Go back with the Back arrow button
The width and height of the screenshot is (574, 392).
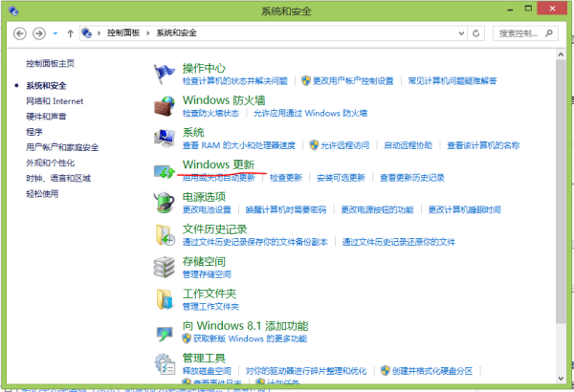(20, 33)
